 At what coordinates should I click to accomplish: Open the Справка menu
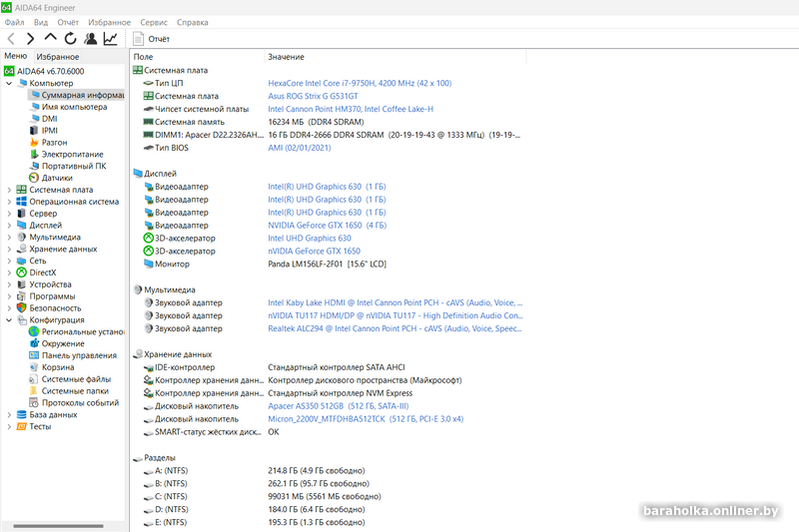[192, 22]
